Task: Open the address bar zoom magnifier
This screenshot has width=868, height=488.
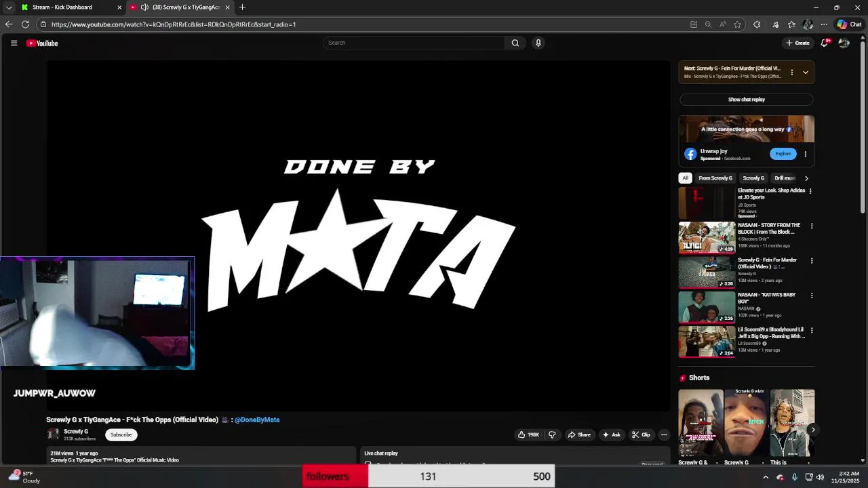Action: [x=708, y=24]
